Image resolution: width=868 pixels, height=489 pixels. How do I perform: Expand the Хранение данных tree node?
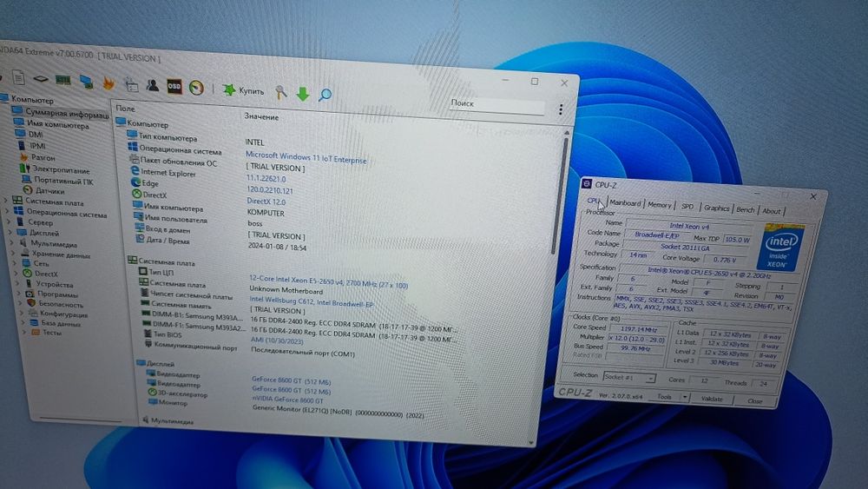pyautogui.click(x=14, y=253)
